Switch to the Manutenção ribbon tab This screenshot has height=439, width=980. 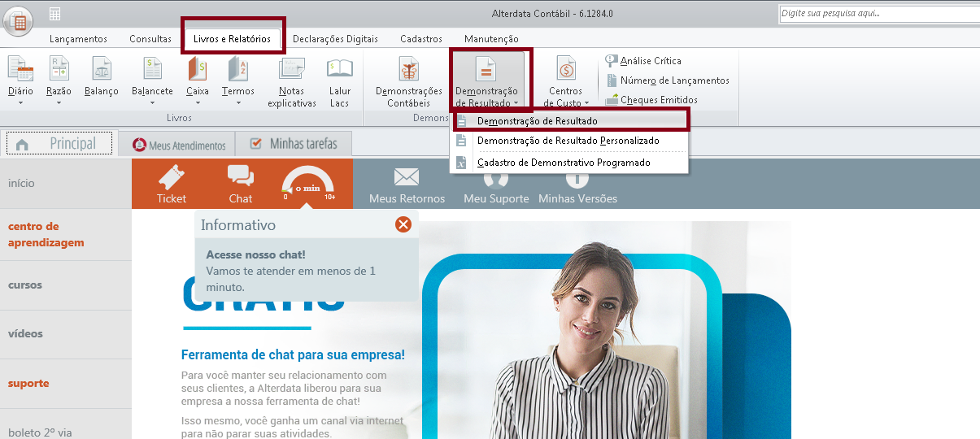pos(491,39)
